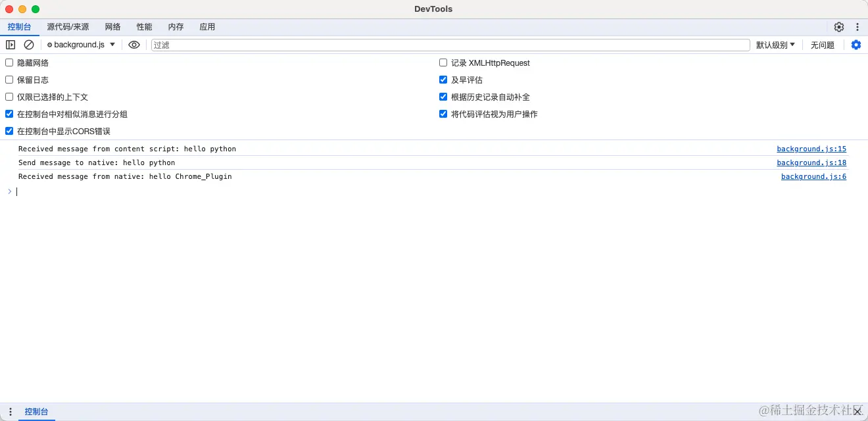Open the background.js:18 source link
Screen dimensions: 868x421
pyautogui.click(x=811, y=162)
